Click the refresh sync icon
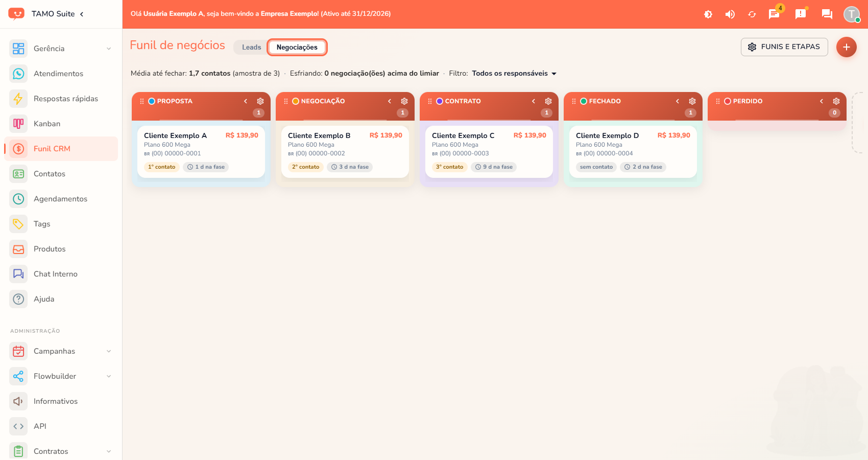Image resolution: width=868 pixels, height=460 pixels. coord(752,14)
